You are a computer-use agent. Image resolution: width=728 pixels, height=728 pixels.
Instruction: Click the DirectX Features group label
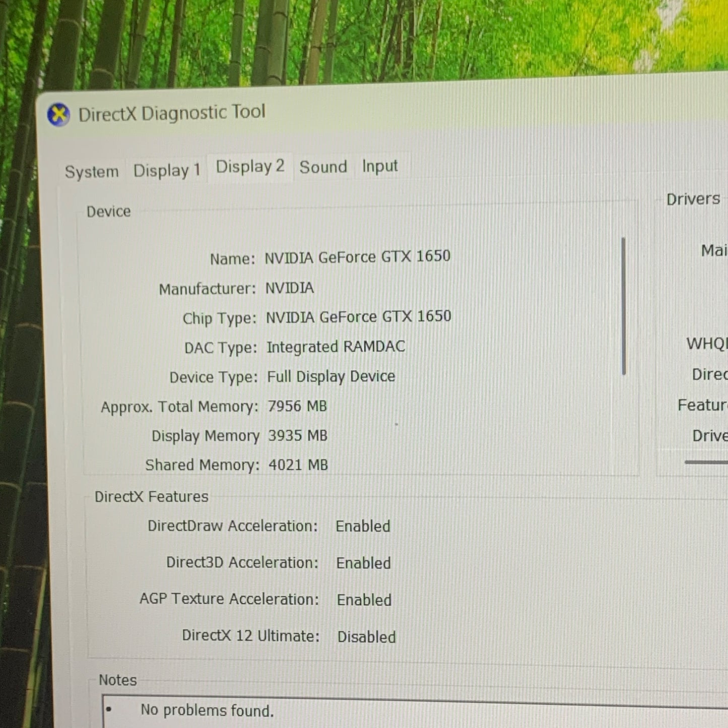tap(152, 497)
